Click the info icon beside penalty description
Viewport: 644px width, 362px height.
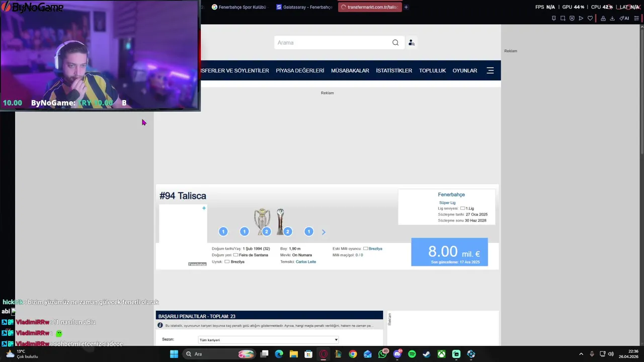[x=160, y=326]
